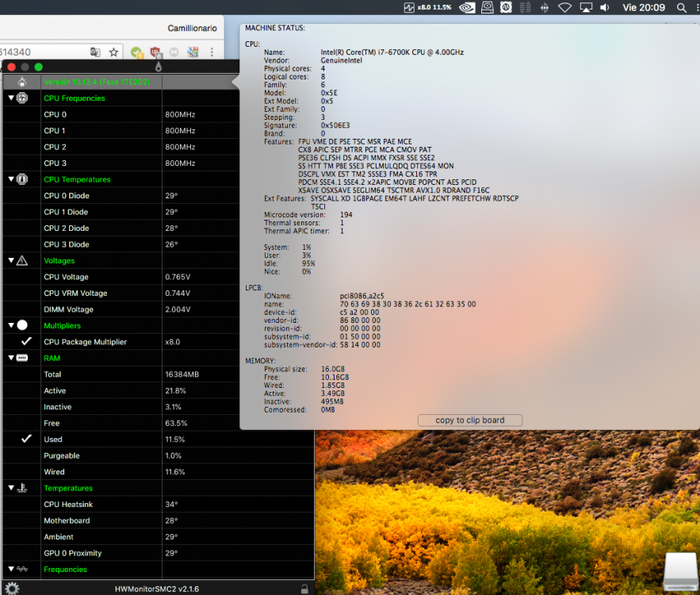Click the CPU Voltage 0.765V value
Image resolution: width=700 pixels, height=595 pixels.
[178, 277]
